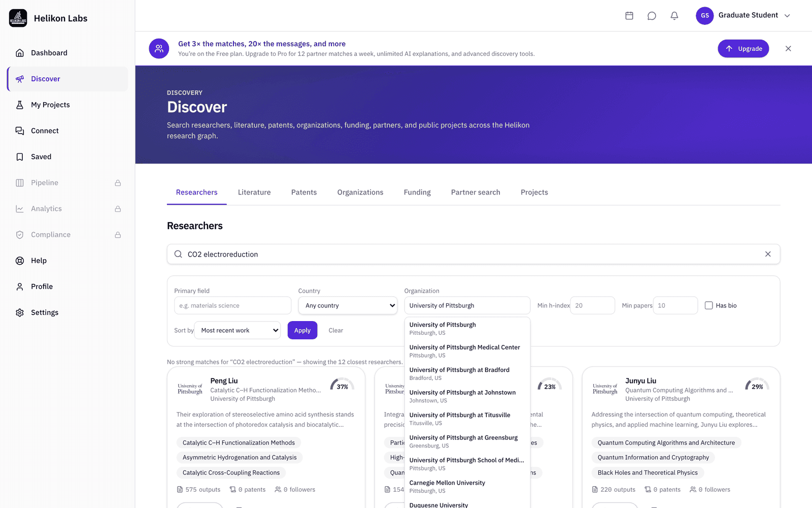This screenshot has height=508, width=812.
Task: Open the calendar icon in top bar
Action: (629, 16)
